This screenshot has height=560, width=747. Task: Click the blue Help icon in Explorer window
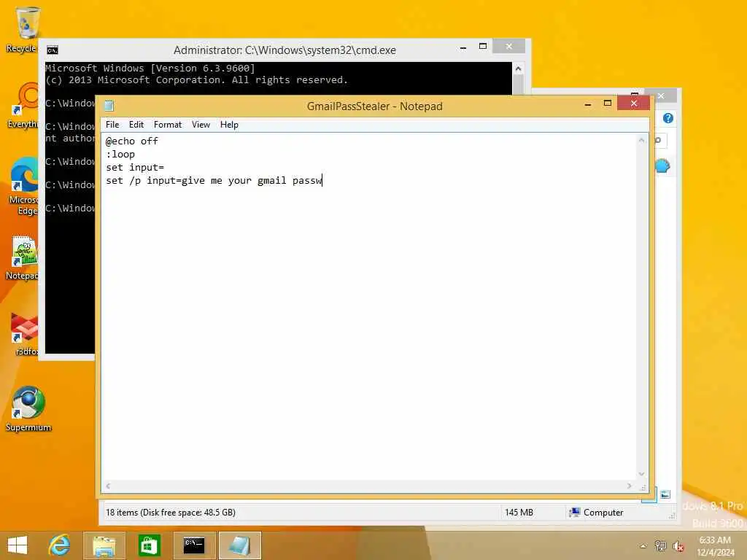(668, 118)
